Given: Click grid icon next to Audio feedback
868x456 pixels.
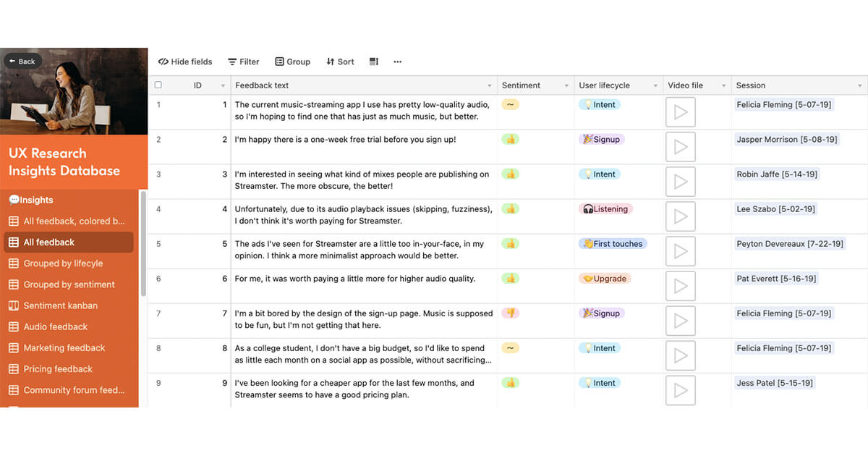Looking at the screenshot, I should 13,326.
